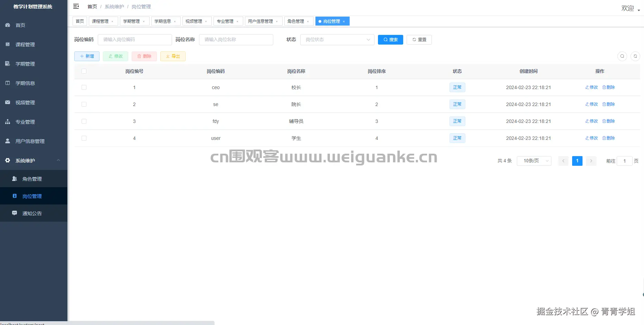Viewport: 644px width, 325px height.
Task: Open 角色管理 submenu item
Action: (x=34, y=179)
